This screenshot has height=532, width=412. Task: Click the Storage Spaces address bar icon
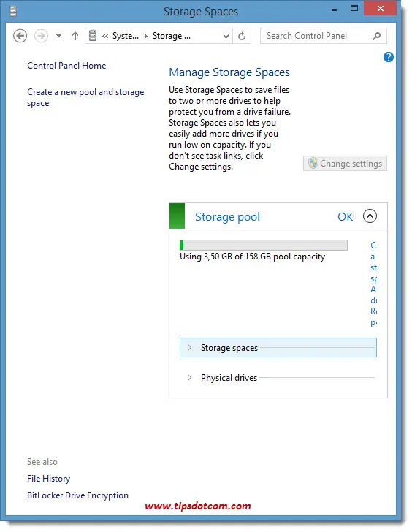coord(93,36)
